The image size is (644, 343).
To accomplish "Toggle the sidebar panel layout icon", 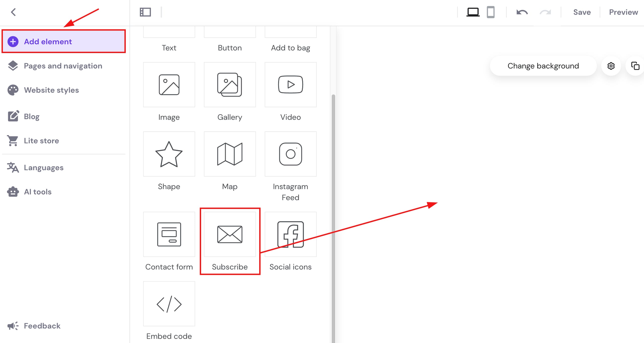I will click(145, 12).
